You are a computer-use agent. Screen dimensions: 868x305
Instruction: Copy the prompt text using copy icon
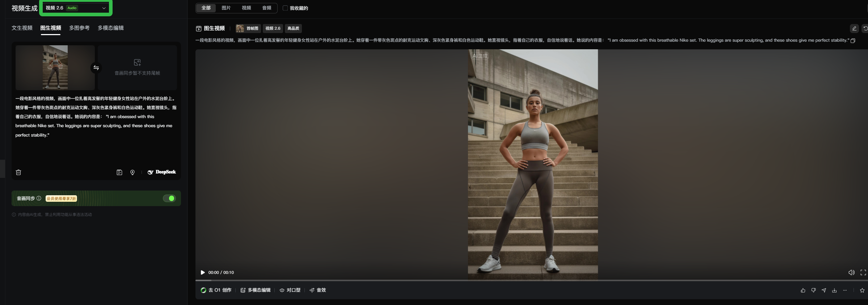point(853,41)
